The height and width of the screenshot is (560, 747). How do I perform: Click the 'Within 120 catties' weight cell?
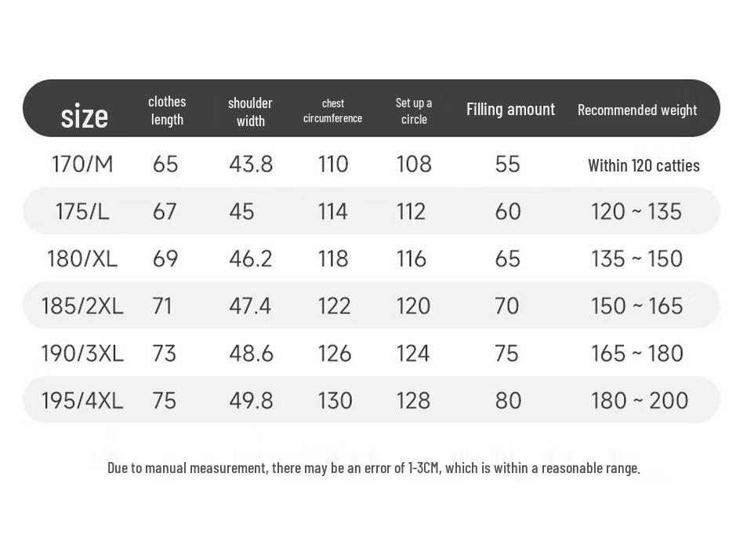pos(644,165)
